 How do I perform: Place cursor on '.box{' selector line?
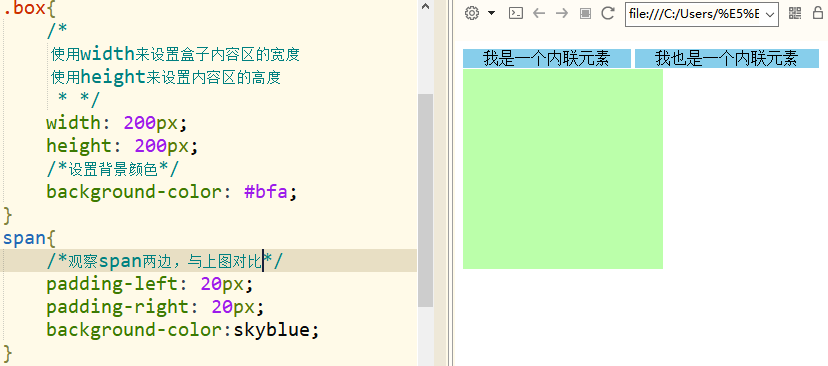tap(30, 8)
